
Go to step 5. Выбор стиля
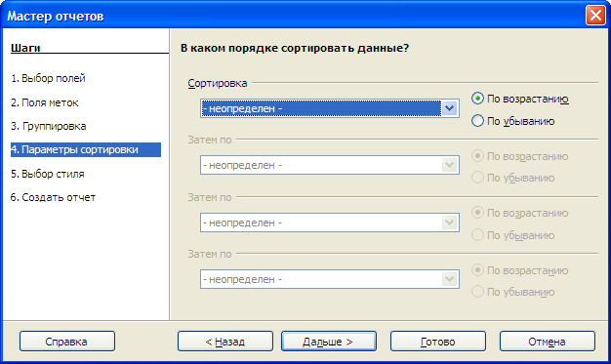48,174
